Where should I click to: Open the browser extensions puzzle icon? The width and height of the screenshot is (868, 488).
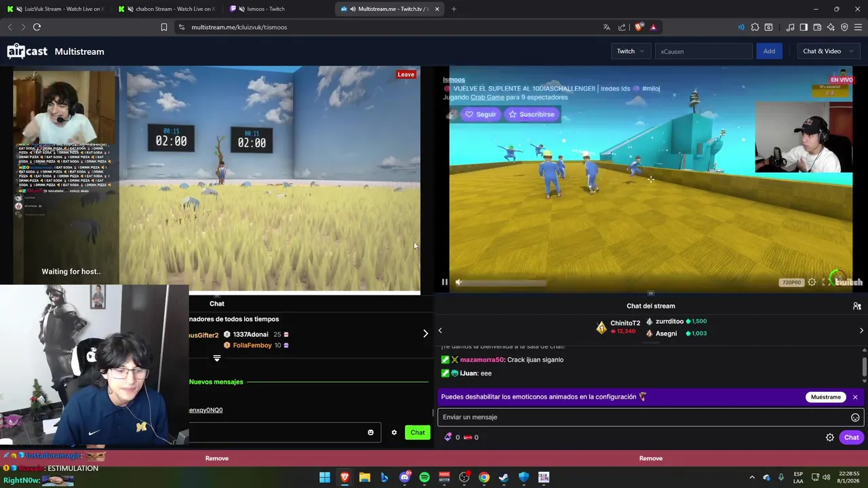[755, 27]
